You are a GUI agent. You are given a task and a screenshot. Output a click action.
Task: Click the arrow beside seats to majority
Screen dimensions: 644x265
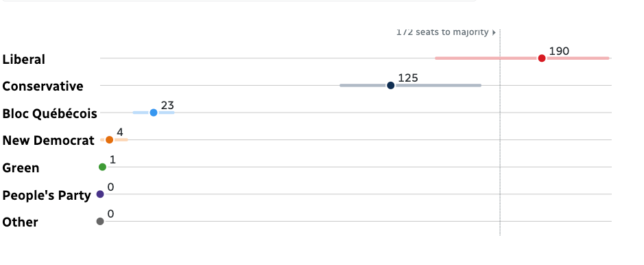(494, 32)
